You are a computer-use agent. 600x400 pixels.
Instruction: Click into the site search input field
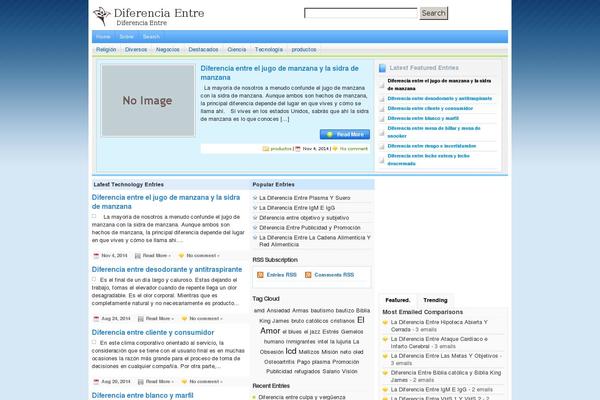pyautogui.click(x=360, y=13)
